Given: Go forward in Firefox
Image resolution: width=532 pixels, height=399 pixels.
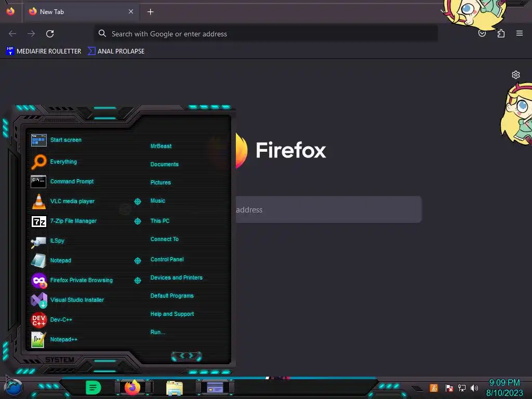Looking at the screenshot, I should coord(31,34).
